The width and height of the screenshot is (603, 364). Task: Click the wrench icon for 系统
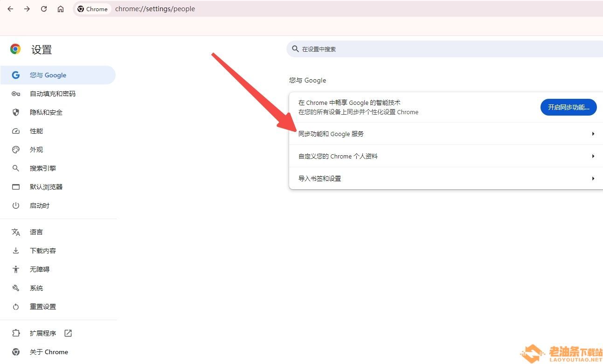(16, 288)
